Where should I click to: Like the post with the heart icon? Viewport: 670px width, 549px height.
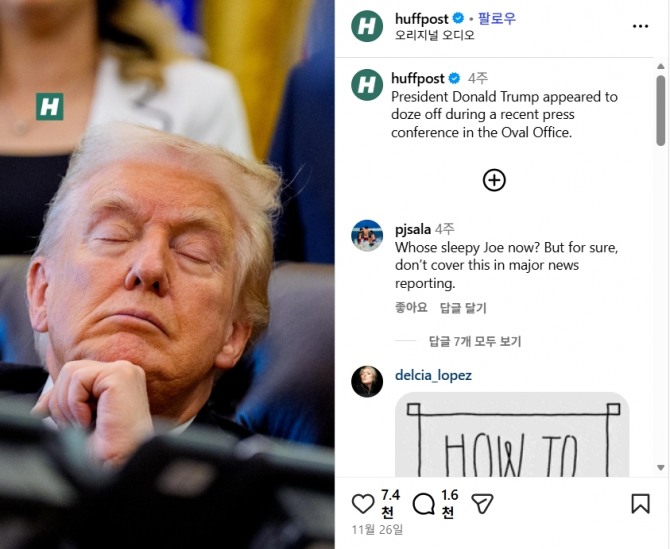[363, 503]
